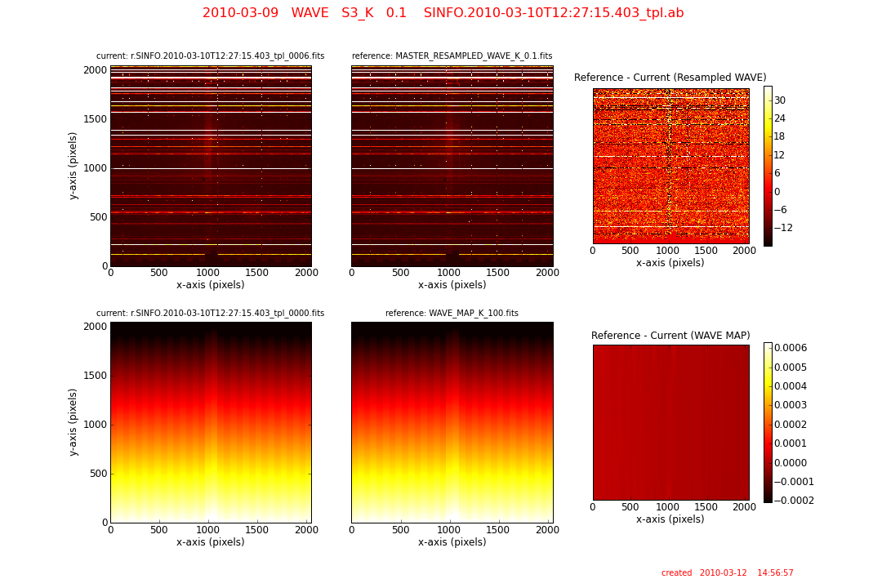This screenshot has width=882, height=588.
Task: Click the Resampled WAVE colorbar
Action: [x=768, y=166]
